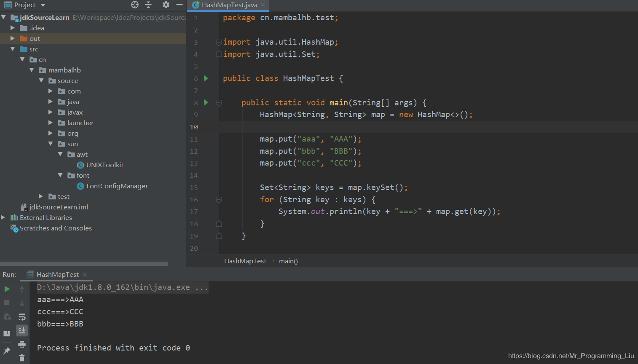Click the 'aaa===>AAA' console output line

point(60,300)
